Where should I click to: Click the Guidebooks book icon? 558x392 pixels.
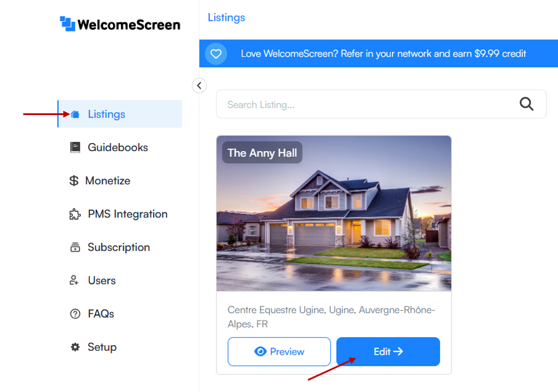point(75,147)
